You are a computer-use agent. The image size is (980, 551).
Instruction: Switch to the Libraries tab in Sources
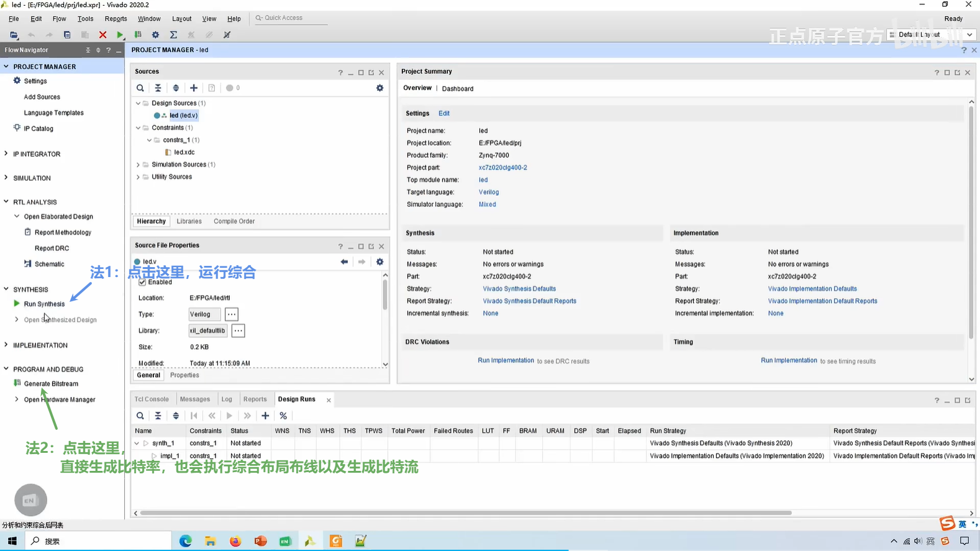[x=189, y=221]
